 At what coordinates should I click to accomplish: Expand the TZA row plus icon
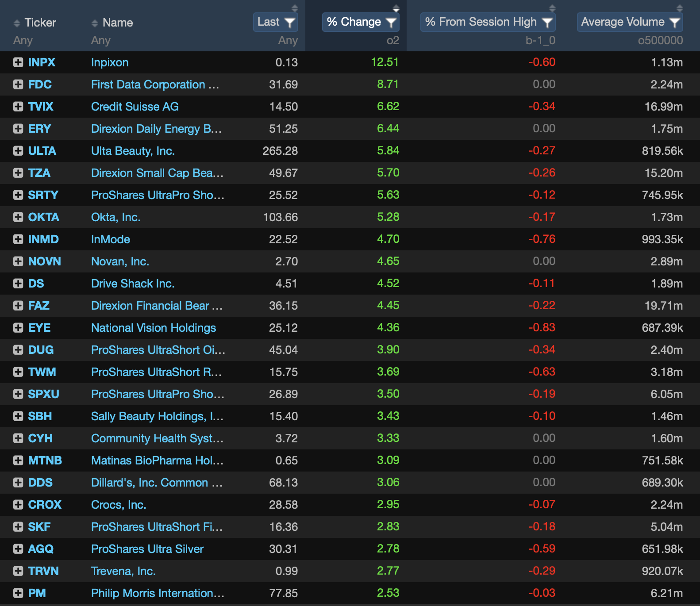pyautogui.click(x=18, y=173)
